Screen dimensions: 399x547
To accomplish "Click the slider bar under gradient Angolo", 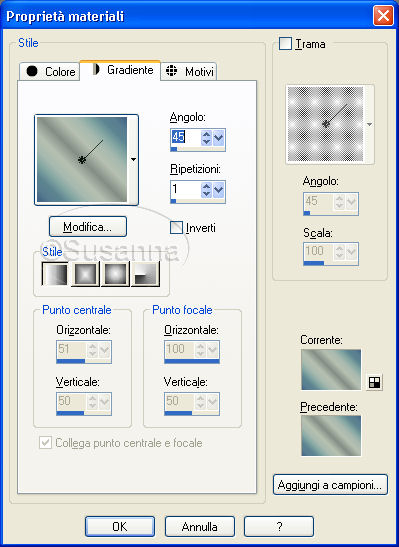I will tap(198, 149).
